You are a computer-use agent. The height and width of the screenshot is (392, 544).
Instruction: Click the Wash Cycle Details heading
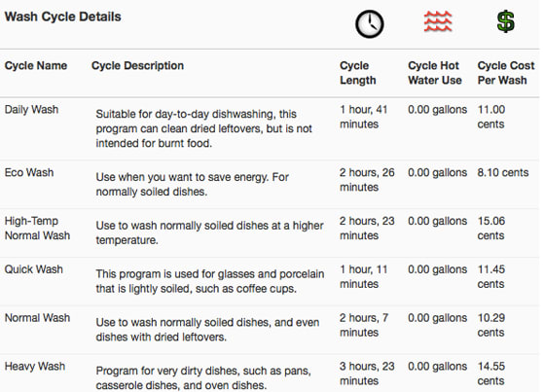click(x=63, y=17)
